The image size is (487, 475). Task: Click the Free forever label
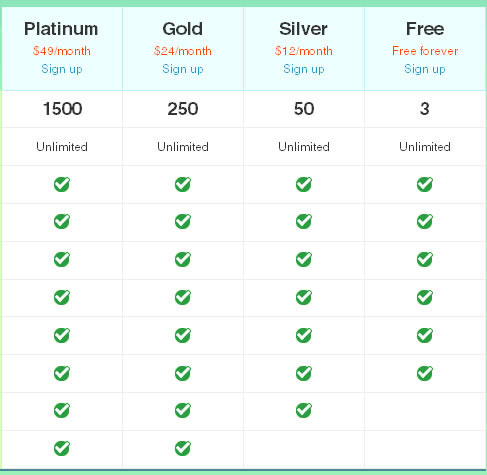pyautogui.click(x=425, y=51)
